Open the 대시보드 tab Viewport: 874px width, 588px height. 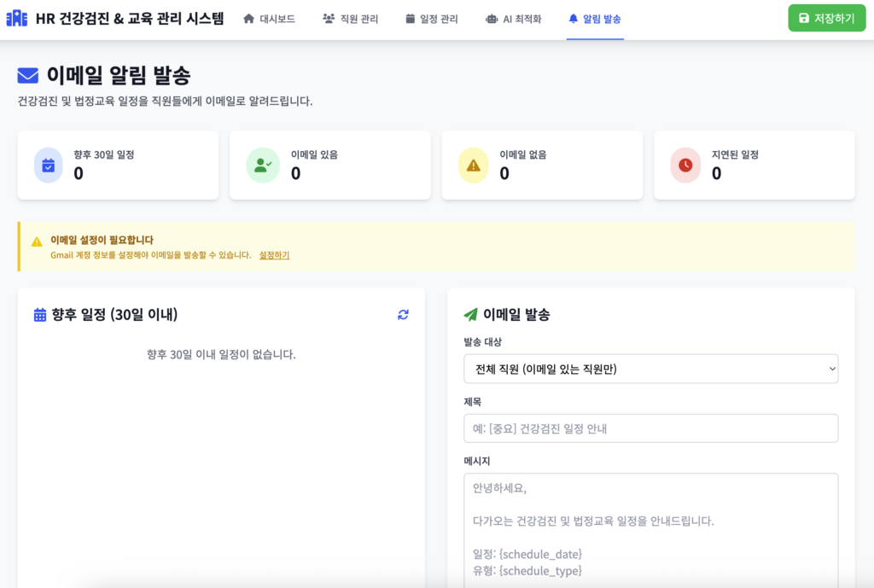click(x=269, y=19)
